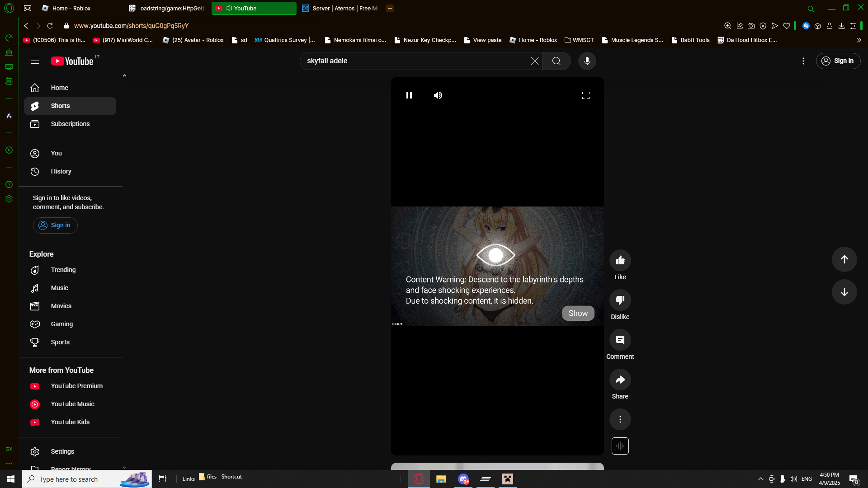Open Movies under Explore
This screenshot has width=868, height=488.
(x=70, y=306)
